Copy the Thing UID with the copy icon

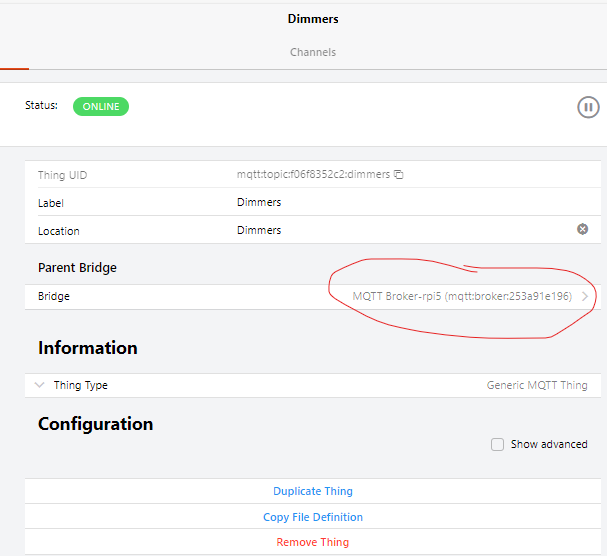pyautogui.click(x=399, y=175)
